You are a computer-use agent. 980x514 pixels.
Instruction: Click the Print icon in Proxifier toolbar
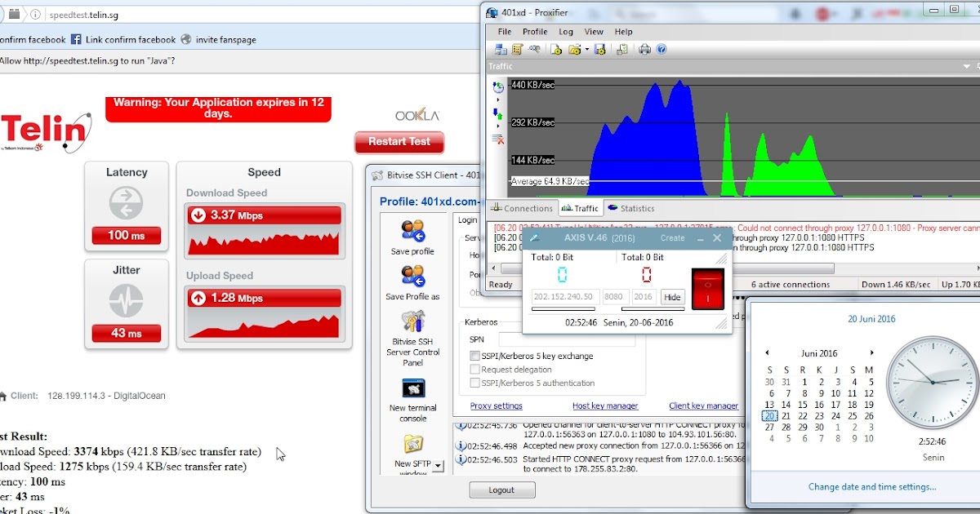tap(644, 49)
